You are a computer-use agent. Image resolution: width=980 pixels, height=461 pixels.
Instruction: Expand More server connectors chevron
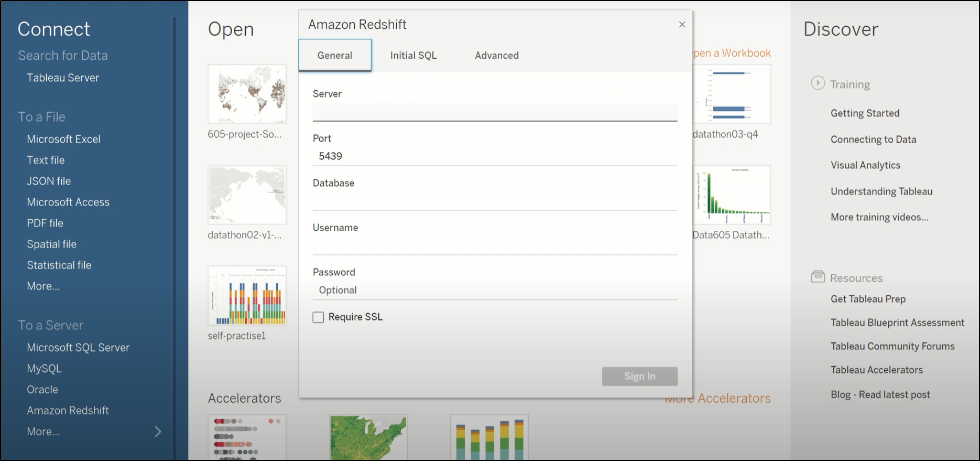click(158, 432)
